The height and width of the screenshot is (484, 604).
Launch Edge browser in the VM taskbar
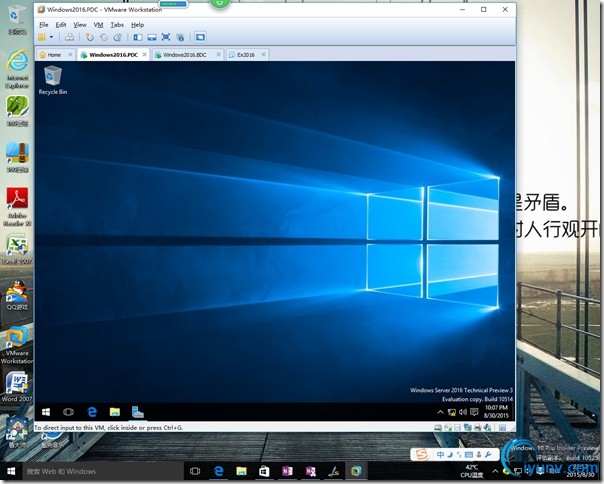[x=92, y=412]
